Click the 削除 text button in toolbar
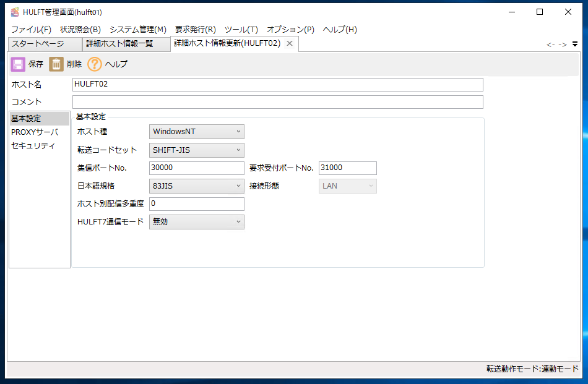Viewport: 588px width, 384px height. [x=74, y=64]
